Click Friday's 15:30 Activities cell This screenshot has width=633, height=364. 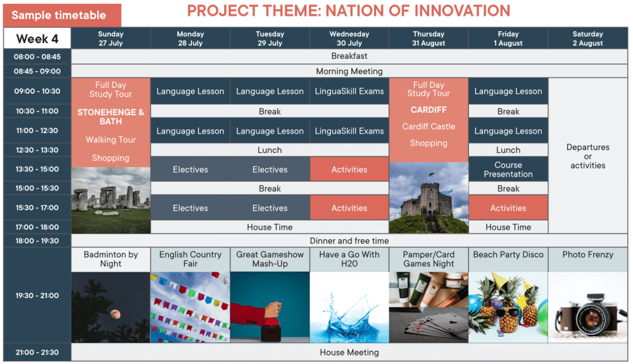pos(508,208)
